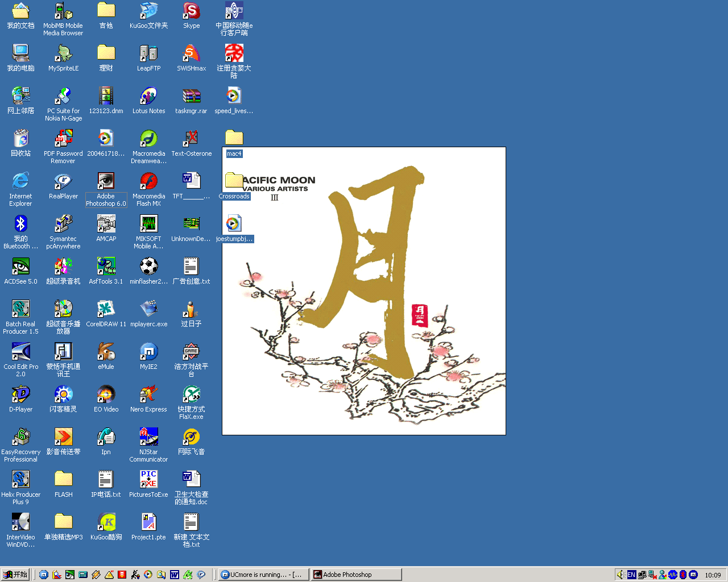Click the Bluetooth icon in system tray

[x=683, y=575]
